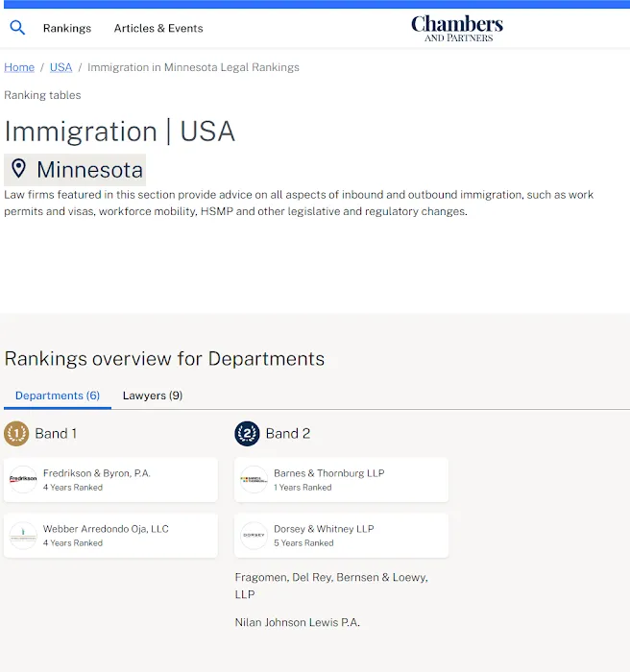This screenshot has width=630, height=672.
Task: Click the search magnifier icon
Action: pos(17,28)
